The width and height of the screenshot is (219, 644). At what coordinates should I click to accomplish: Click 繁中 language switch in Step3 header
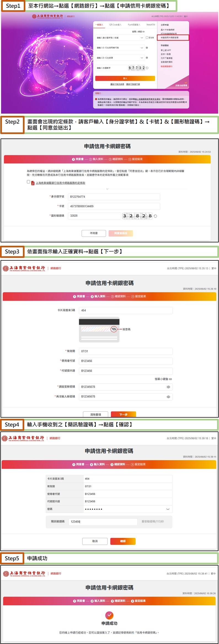[214, 268]
